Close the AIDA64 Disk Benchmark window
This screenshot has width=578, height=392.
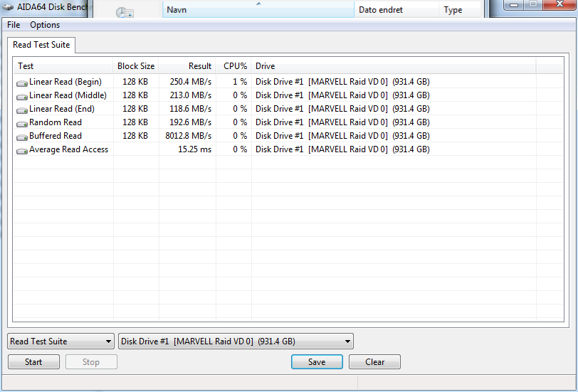(x=559, y=5)
